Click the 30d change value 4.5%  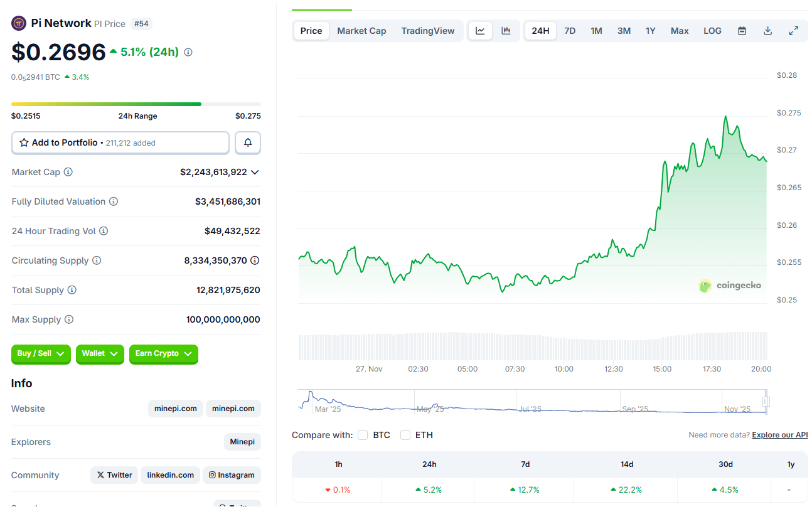[x=725, y=490]
